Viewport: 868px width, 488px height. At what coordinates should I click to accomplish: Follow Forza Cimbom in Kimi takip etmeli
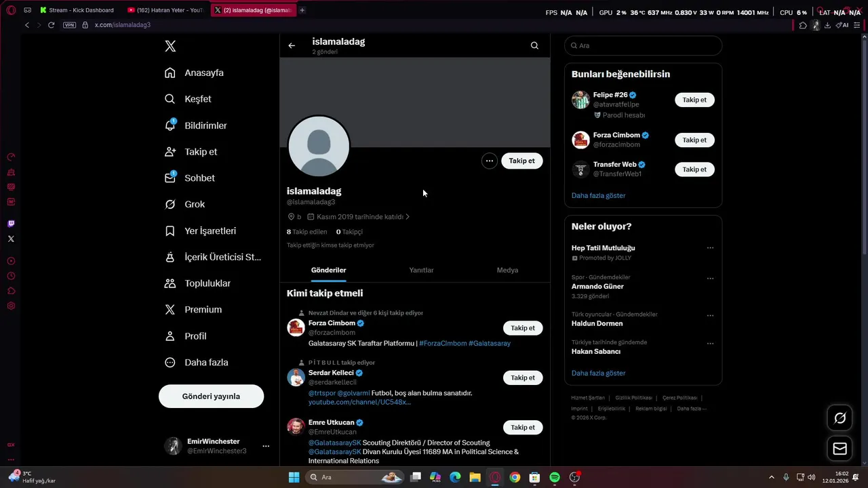pos(522,328)
